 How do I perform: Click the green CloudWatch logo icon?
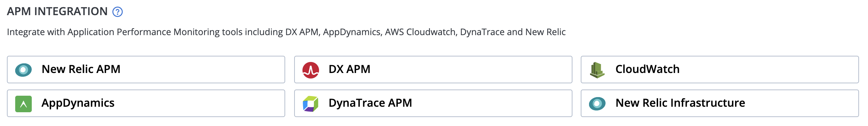tap(597, 70)
